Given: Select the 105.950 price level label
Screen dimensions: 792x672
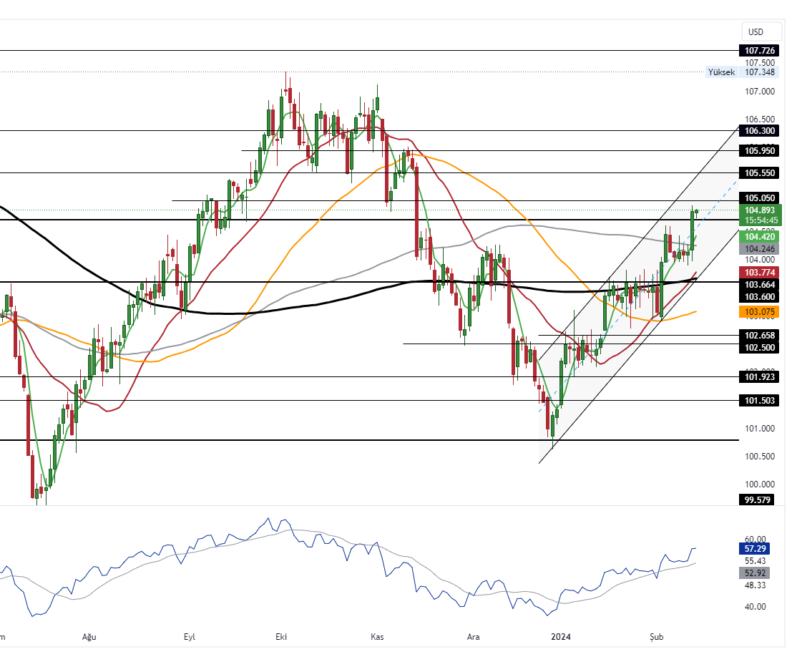Looking at the screenshot, I should (x=760, y=150).
